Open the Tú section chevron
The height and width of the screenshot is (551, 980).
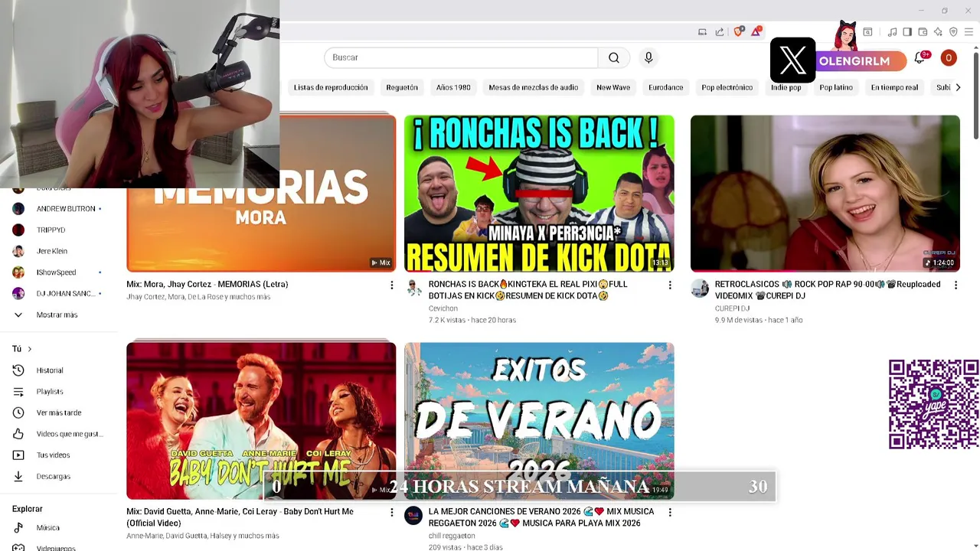(30, 349)
